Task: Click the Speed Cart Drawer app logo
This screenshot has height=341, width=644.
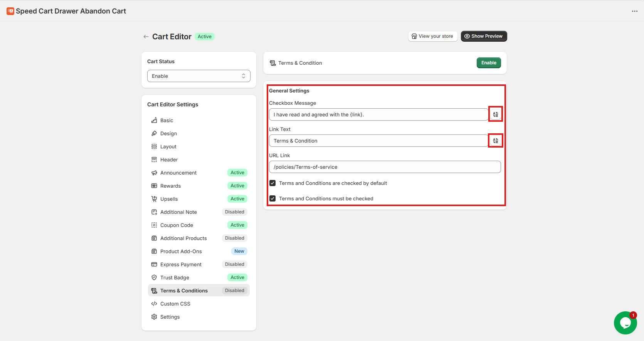Action: [10, 11]
